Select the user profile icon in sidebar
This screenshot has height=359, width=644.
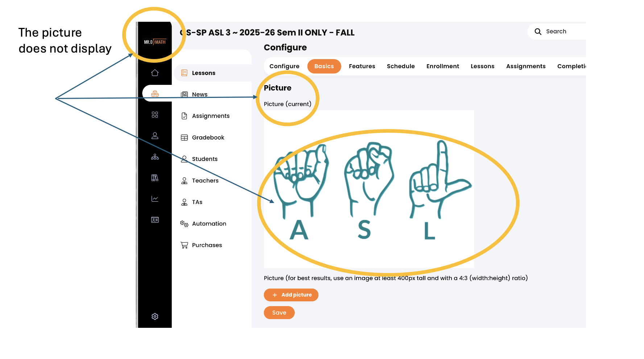click(155, 136)
